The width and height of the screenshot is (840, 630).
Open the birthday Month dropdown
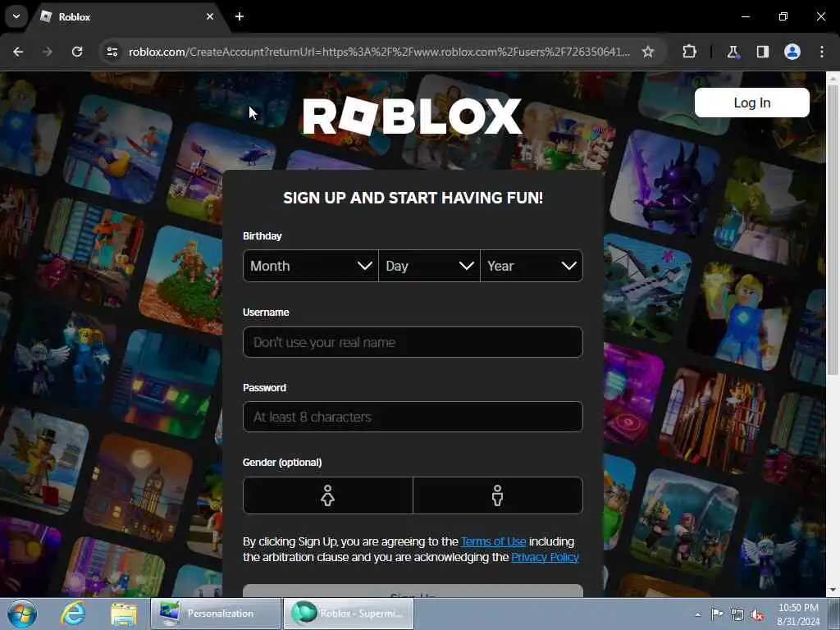click(311, 266)
